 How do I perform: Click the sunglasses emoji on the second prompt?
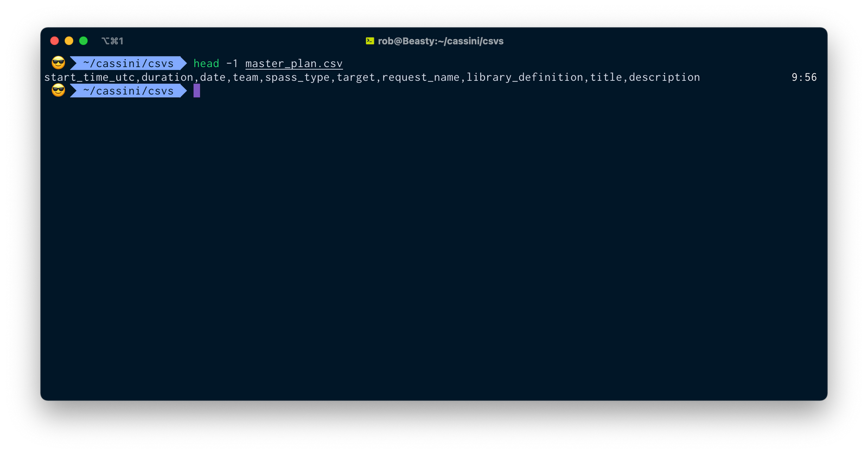[x=58, y=91]
